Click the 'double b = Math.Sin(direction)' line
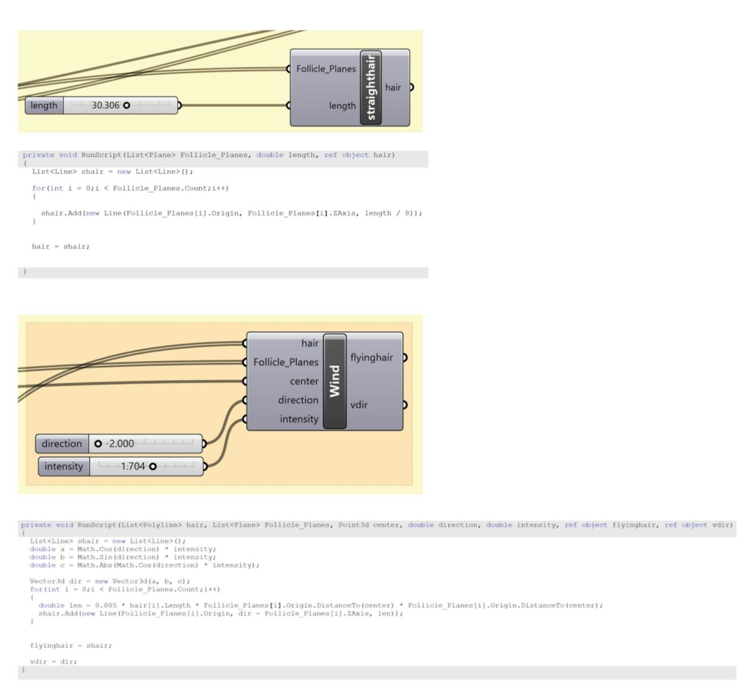The width and height of the screenshot is (751, 700). click(123, 557)
